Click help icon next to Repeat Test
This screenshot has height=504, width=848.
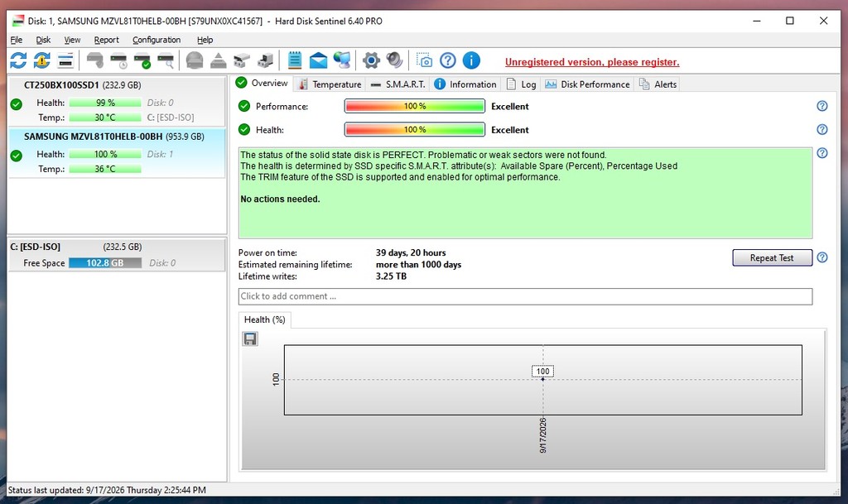[x=822, y=257]
